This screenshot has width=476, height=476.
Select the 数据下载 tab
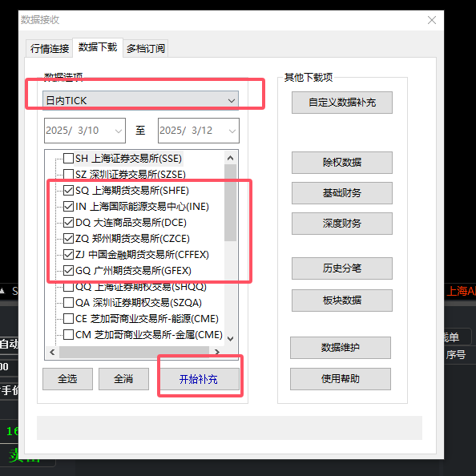[98, 47]
